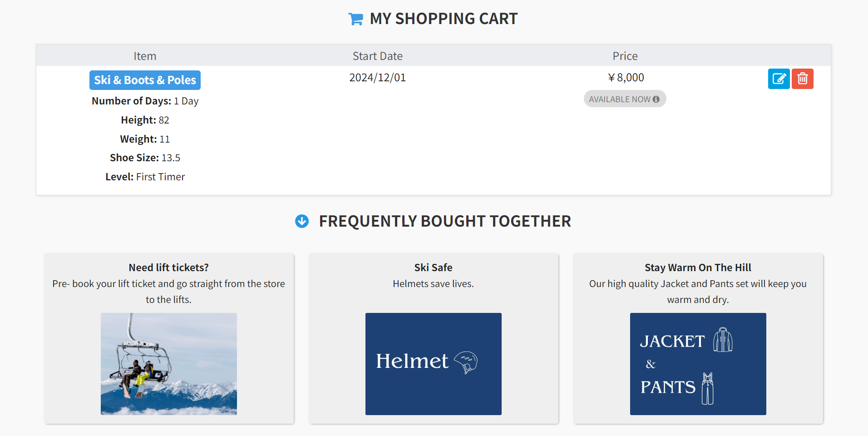
Task: Click the shopping cart icon in the header
Action: click(x=355, y=19)
